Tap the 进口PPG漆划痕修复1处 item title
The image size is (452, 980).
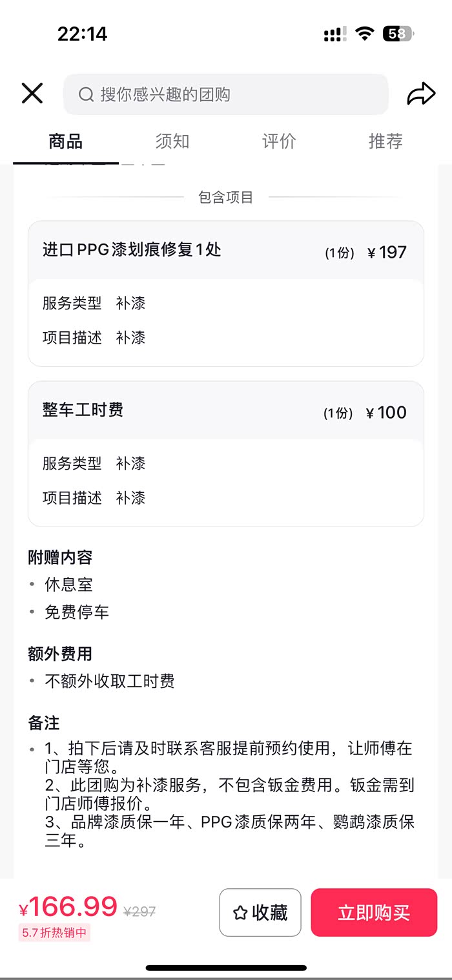132,250
